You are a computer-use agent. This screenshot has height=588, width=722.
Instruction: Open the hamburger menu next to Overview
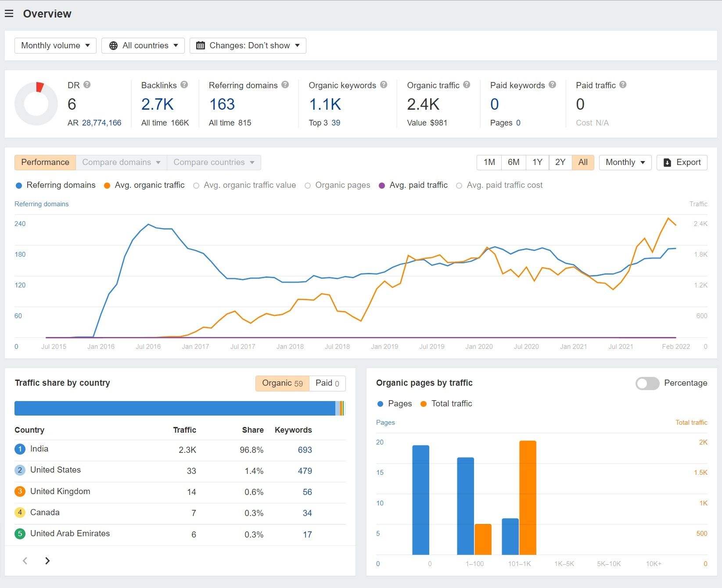9,14
